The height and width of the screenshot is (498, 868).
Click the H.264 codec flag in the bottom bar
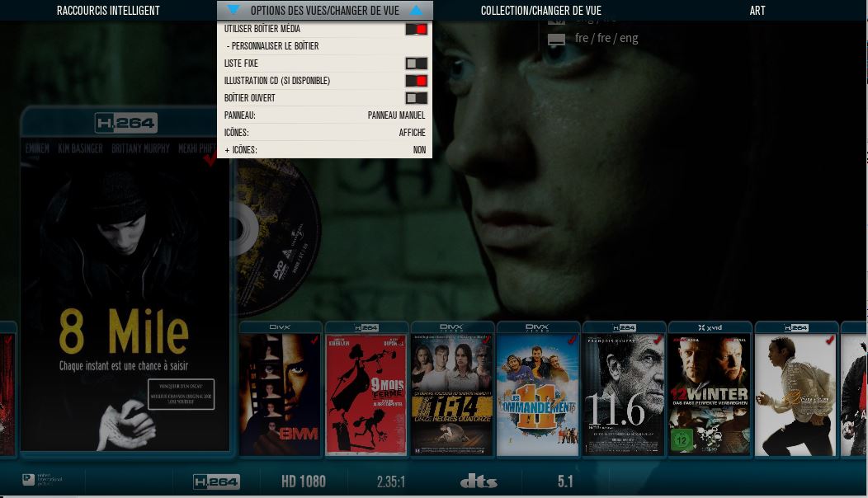216,482
